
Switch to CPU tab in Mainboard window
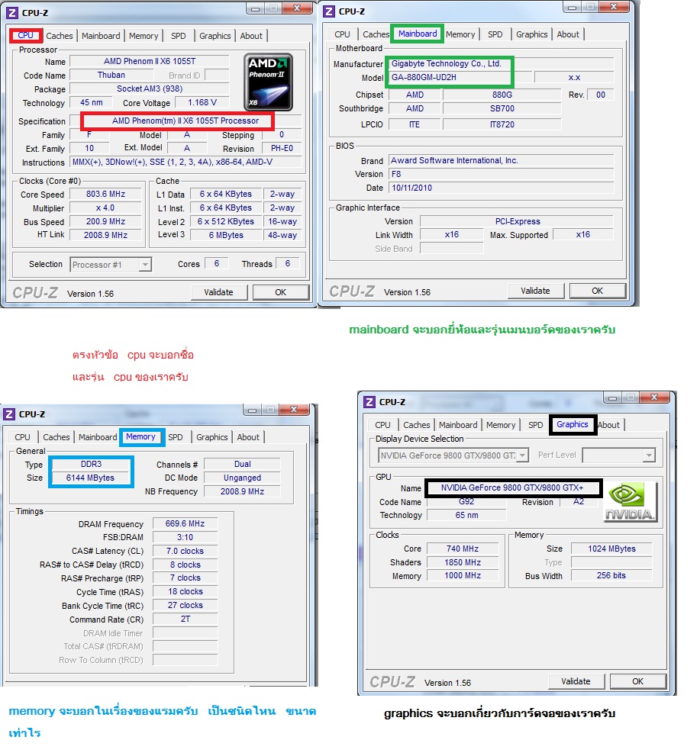[x=342, y=34]
